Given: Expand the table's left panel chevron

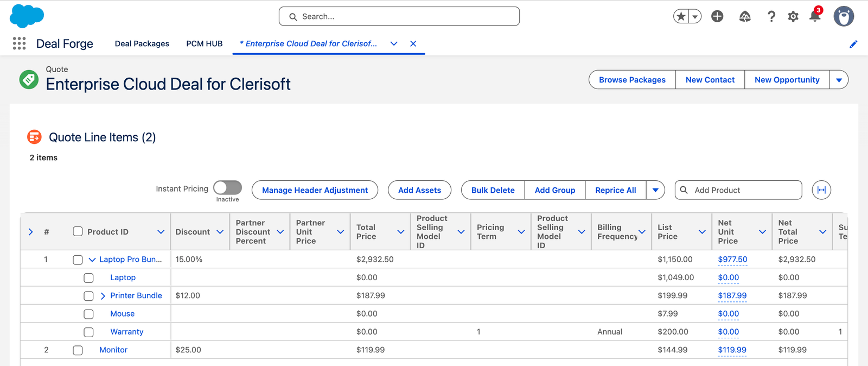Looking at the screenshot, I should [31, 232].
